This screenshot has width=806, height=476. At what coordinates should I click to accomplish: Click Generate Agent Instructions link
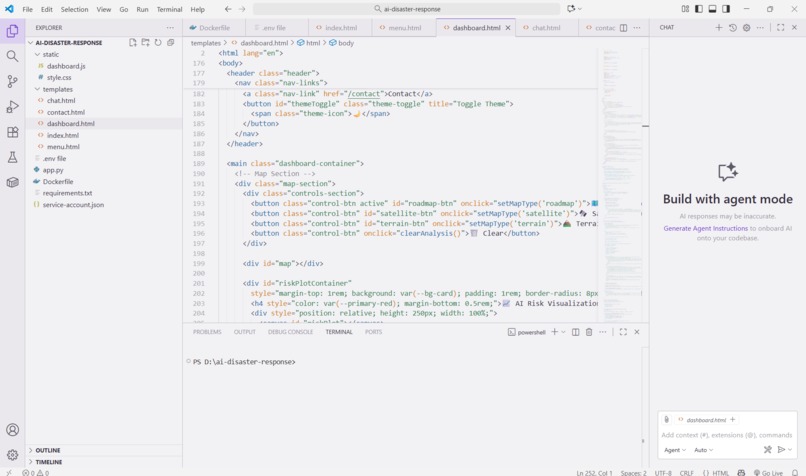(x=705, y=228)
